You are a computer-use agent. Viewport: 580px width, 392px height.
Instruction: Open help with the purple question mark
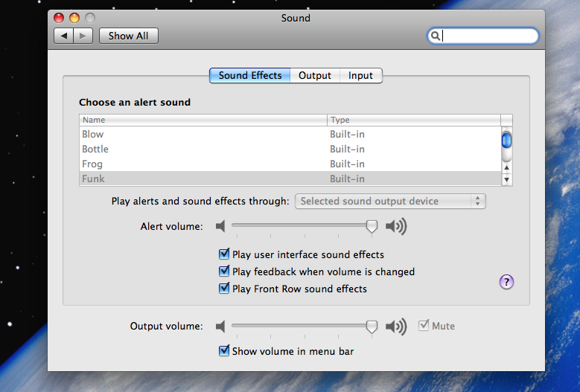(506, 282)
